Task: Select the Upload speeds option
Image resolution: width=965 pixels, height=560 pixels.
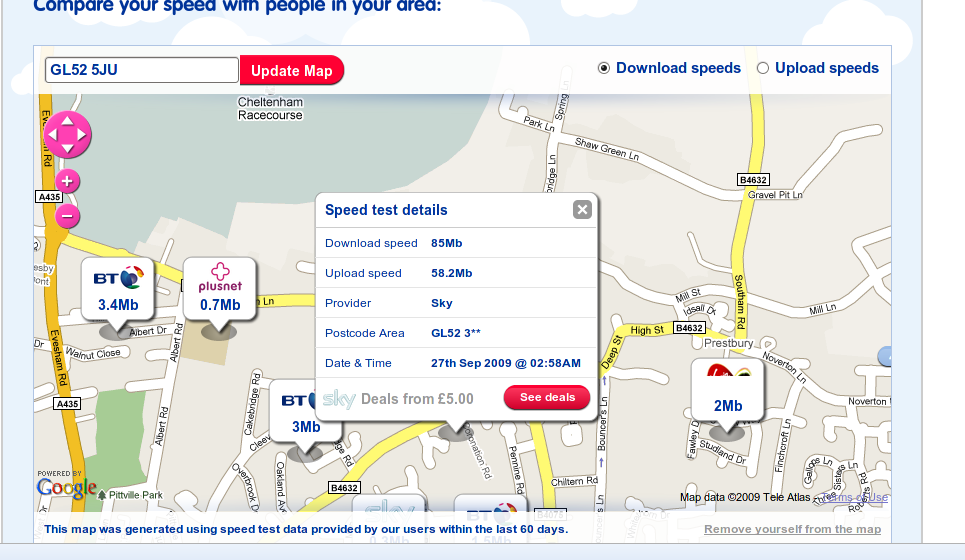Action: pos(763,68)
